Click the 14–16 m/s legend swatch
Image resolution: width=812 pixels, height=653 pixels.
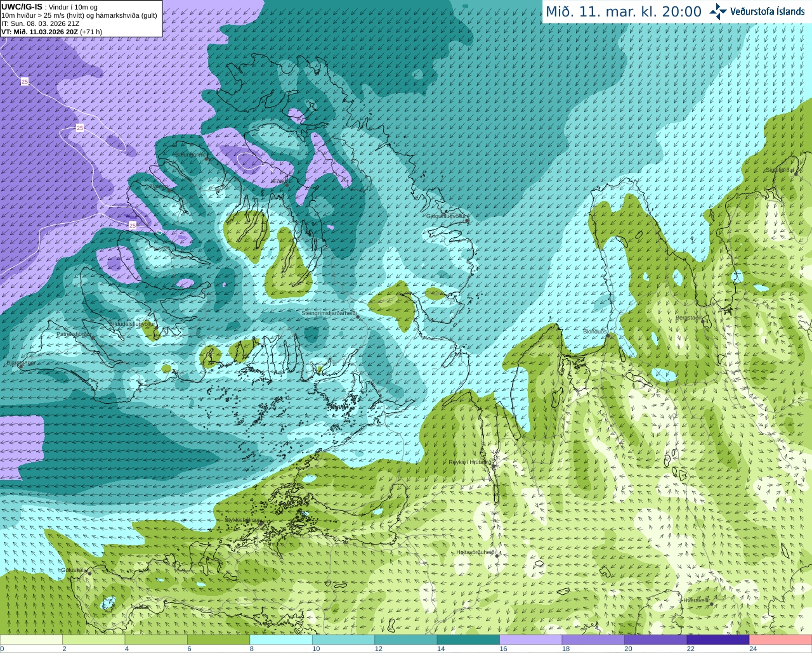click(468, 640)
